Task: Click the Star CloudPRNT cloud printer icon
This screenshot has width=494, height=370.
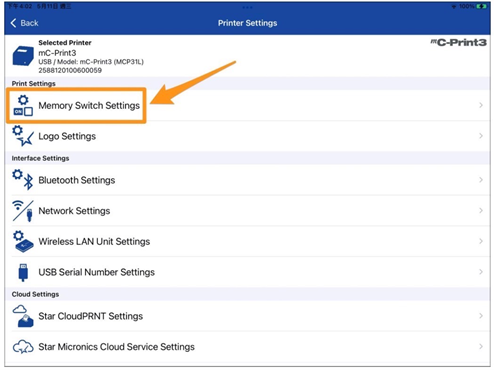Action: pyautogui.click(x=23, y=316)
